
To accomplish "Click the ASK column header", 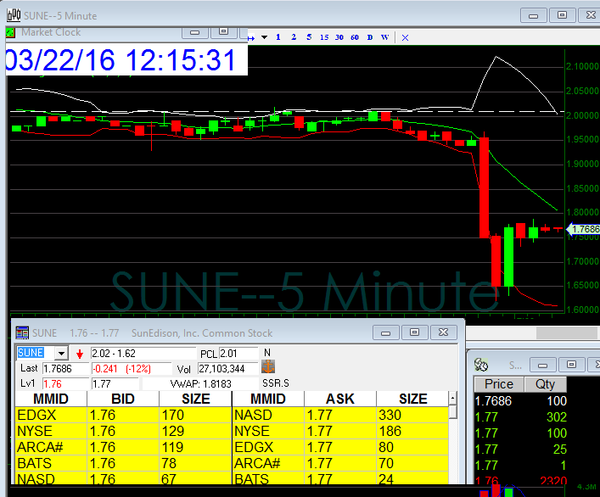I will click(x=340, y=399).
